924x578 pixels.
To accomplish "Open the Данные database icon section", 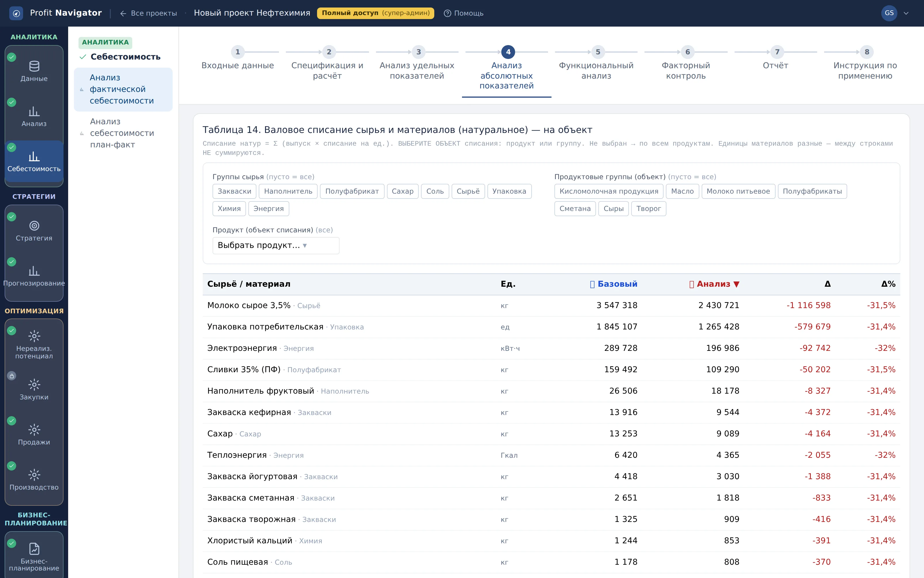I will point(34,66).
